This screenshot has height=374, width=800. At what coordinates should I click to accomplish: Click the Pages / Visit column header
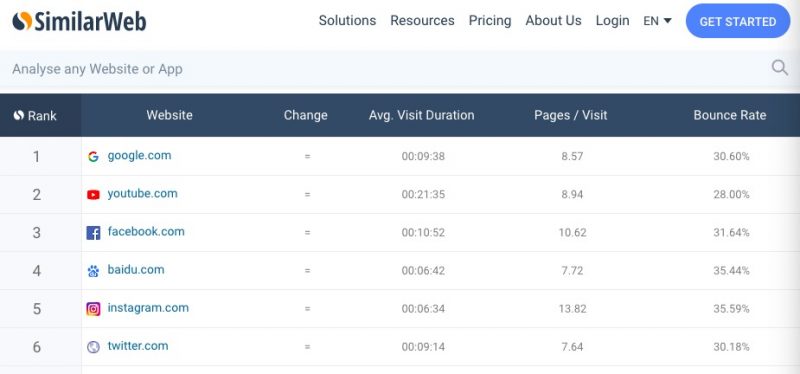coord(571,115)
